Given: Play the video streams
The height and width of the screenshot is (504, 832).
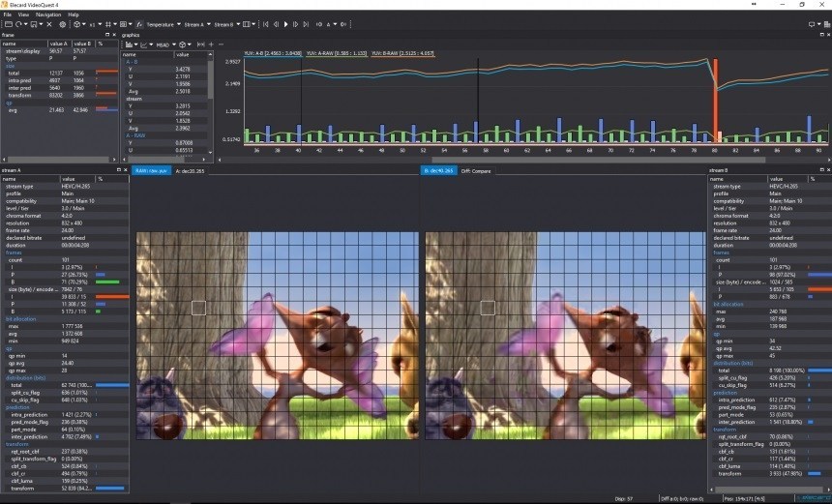Looking at the screenshot, I should (x=286, y=24).
